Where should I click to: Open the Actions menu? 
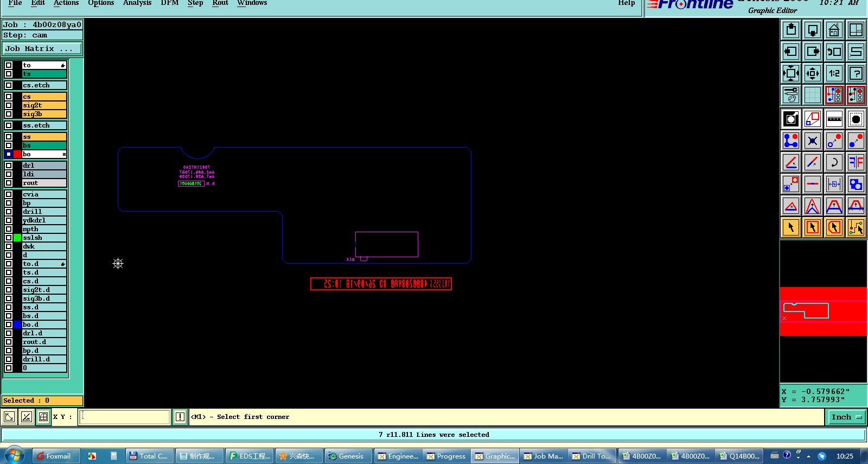pos(66,3)
